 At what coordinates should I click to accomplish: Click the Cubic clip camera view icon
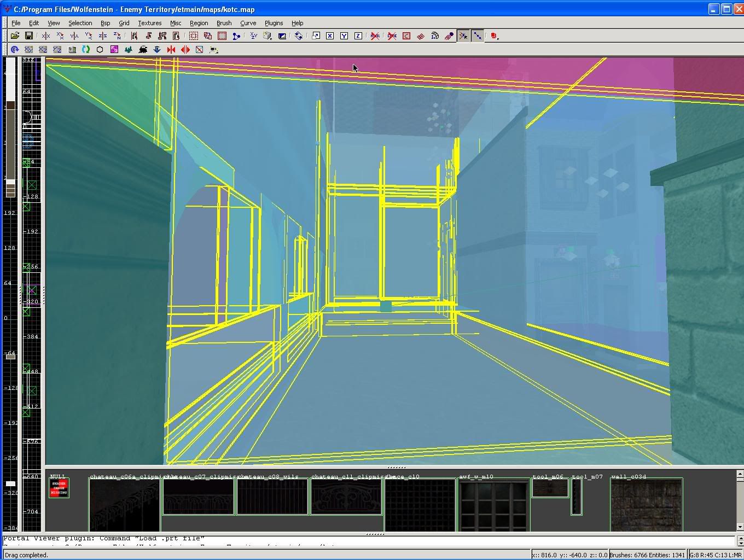tap(282, 36)
